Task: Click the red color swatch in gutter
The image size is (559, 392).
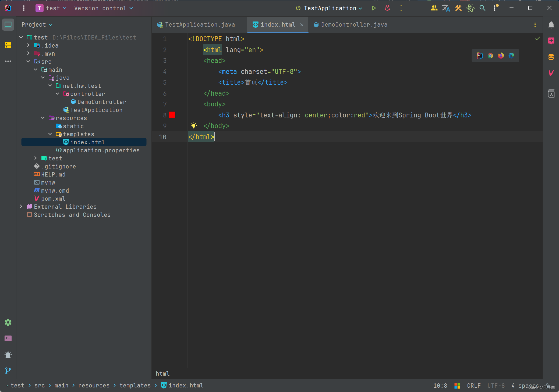Action: click(172, 115)
